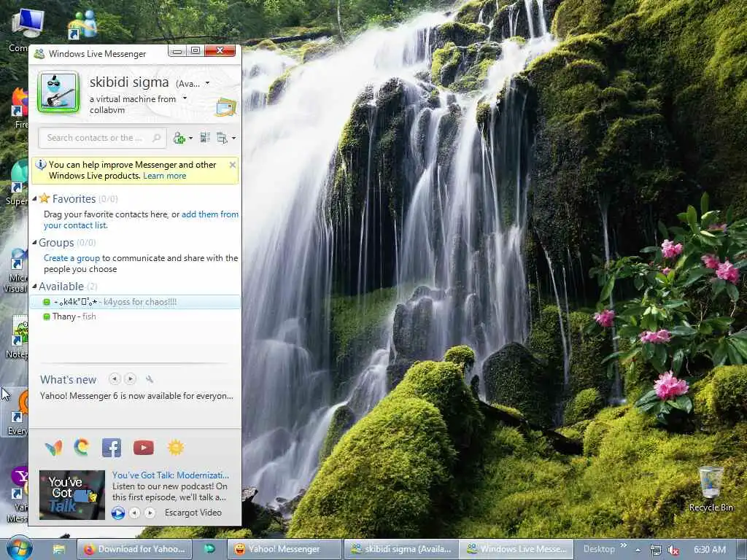The image size is (747, 560).
Task: Collapse the Favorites group
Action: (x=34, y=198)
